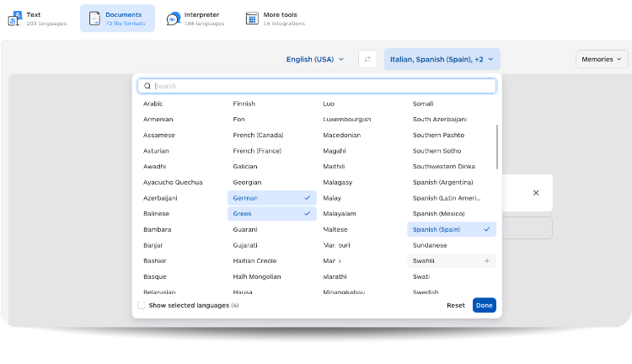This screenshot has width=632, height=364.
Task: Collapse the target languages dropdown
Action: 442,59
